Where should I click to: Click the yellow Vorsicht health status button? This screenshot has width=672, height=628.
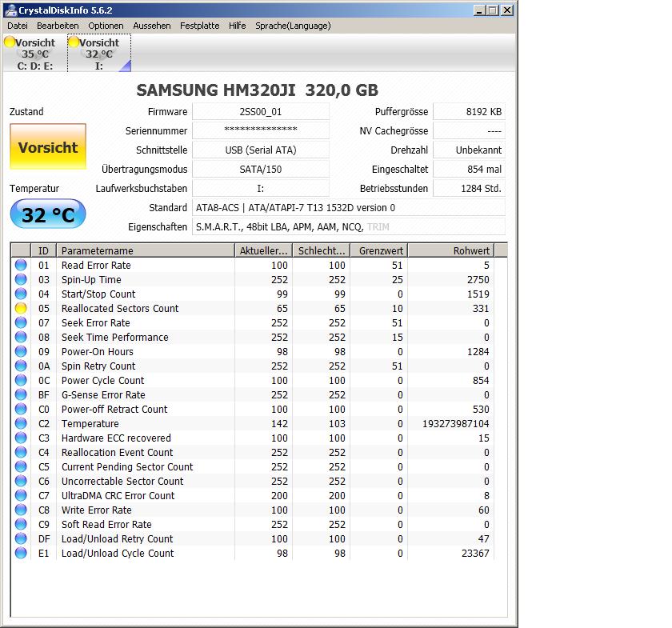(48, 146)
